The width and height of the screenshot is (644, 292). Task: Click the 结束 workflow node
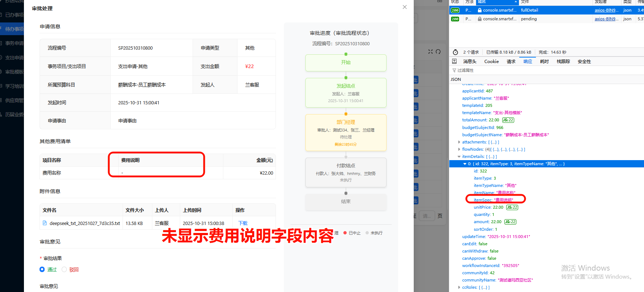pyautogui.click(x=346, y=202)
